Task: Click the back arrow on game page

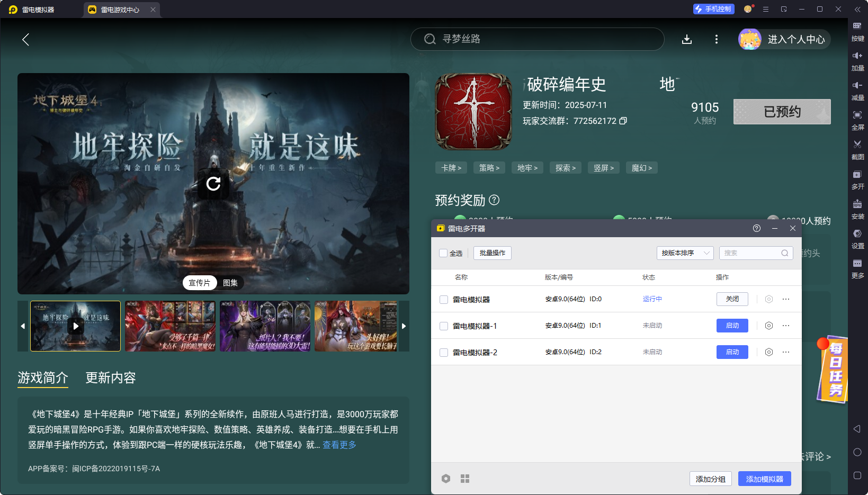Action: 25,39
